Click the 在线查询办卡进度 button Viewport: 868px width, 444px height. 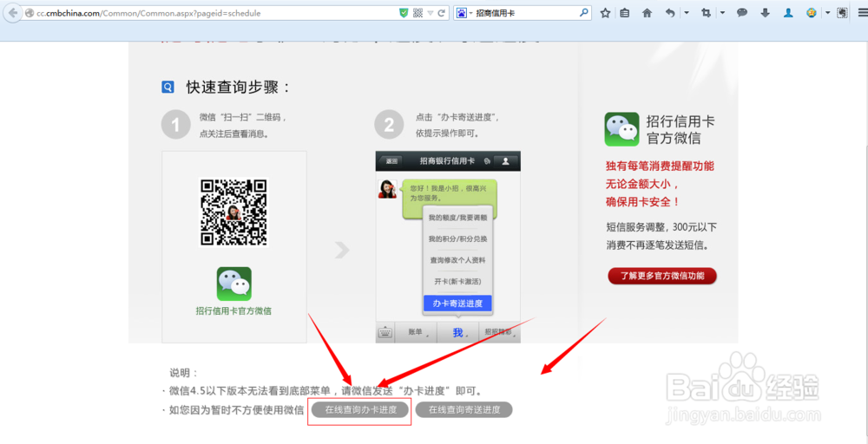[360, 409]
